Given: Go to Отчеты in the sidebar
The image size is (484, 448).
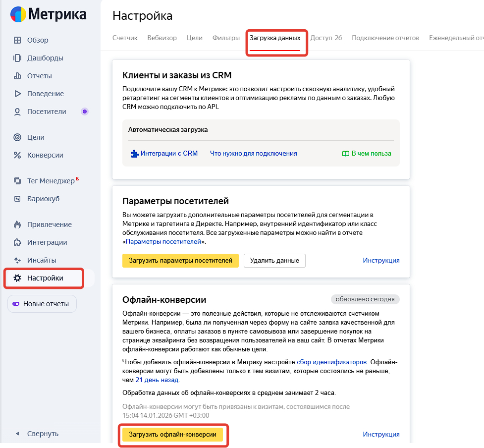Looking at the screenshot, I should (40, 76).
